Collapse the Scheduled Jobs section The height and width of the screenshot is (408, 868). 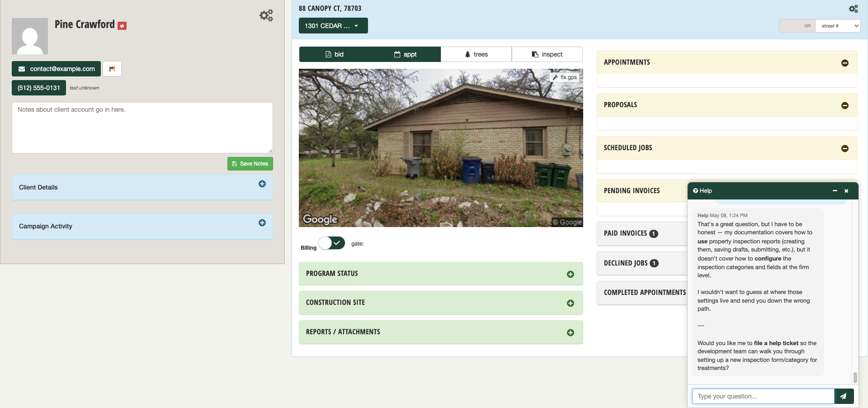(844, 148)
